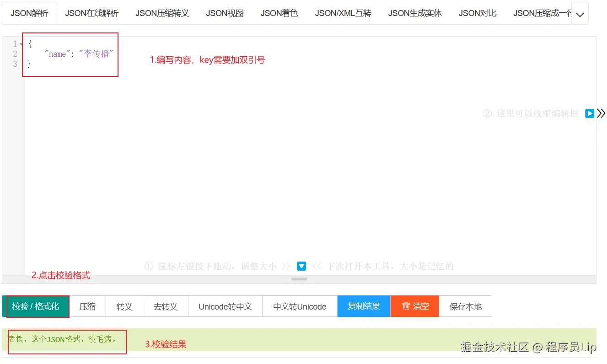Viewport: 607px width, 364px height.
Task: Open the JSON在线解析 tab
Action: [91, 13]
